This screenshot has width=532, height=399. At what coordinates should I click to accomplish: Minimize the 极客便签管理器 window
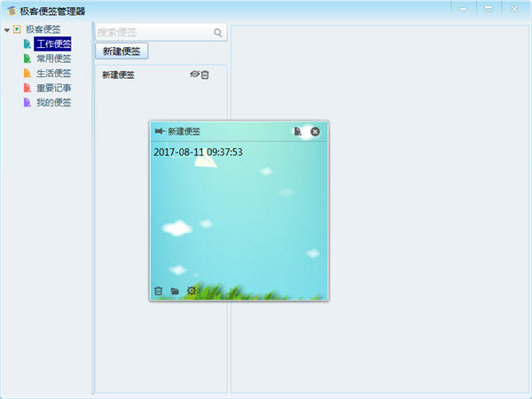[x=463, y=10]
